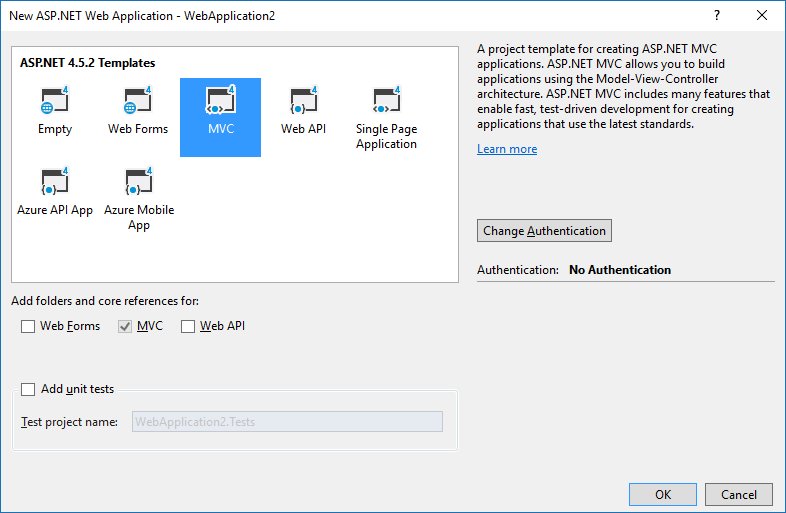This screenshot has height=513, width=786.
Task: Enable Web Forms folders and references checkbox
Action: pos(28,326)
